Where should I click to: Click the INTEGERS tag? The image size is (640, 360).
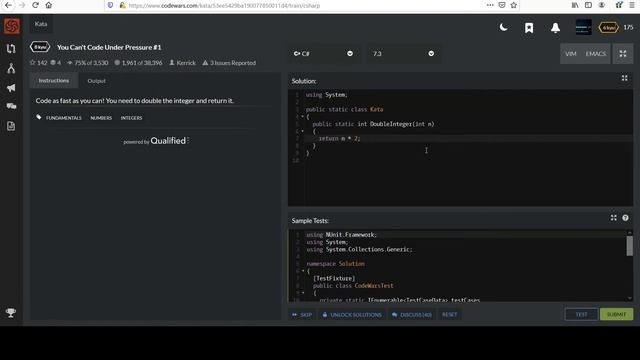[x=131, y=118]
